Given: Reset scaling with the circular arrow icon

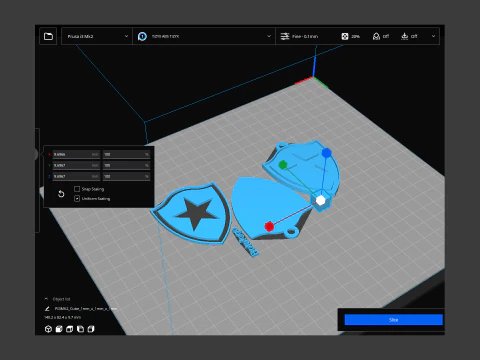Looking at the screenshot, I should (61, 194).
